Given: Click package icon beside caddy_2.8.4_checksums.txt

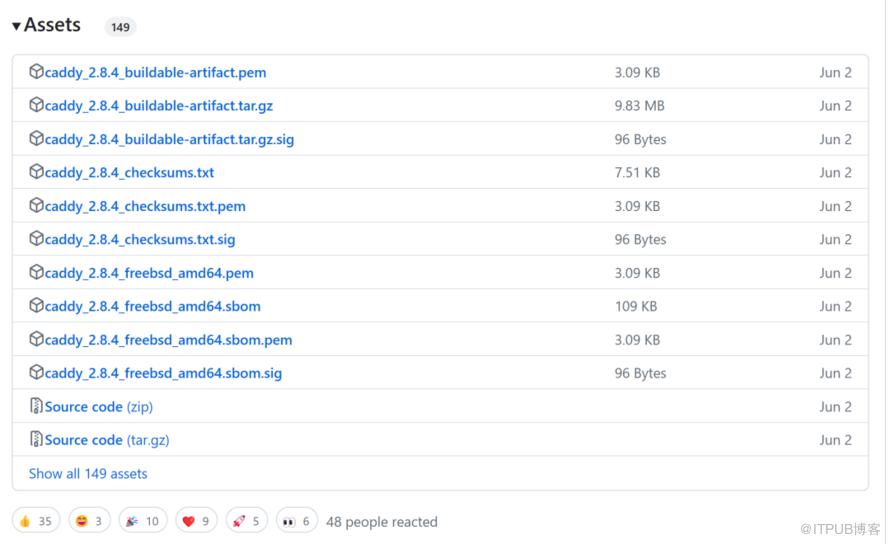Looking at the screenshot, I should [36, 171].
